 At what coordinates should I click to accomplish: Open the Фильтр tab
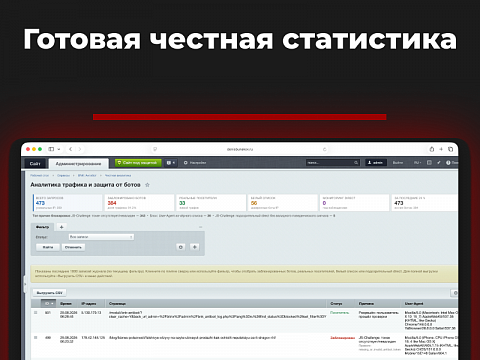point(42,227)
